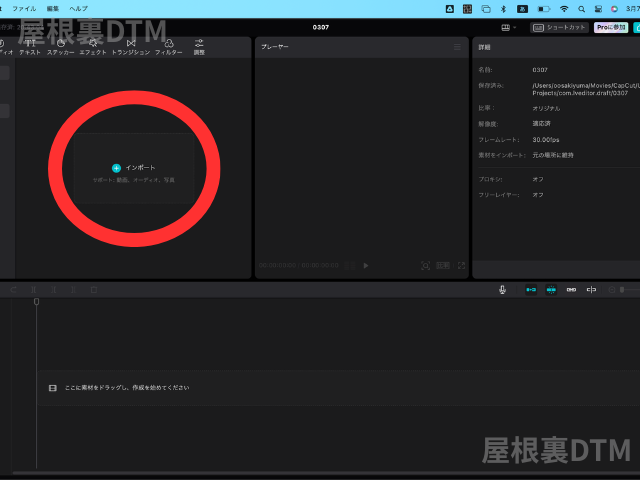Open the ステッカー (Sticker) panel
Image resolution: width=640 pixels, height=480 pixels.
(61, 46)
